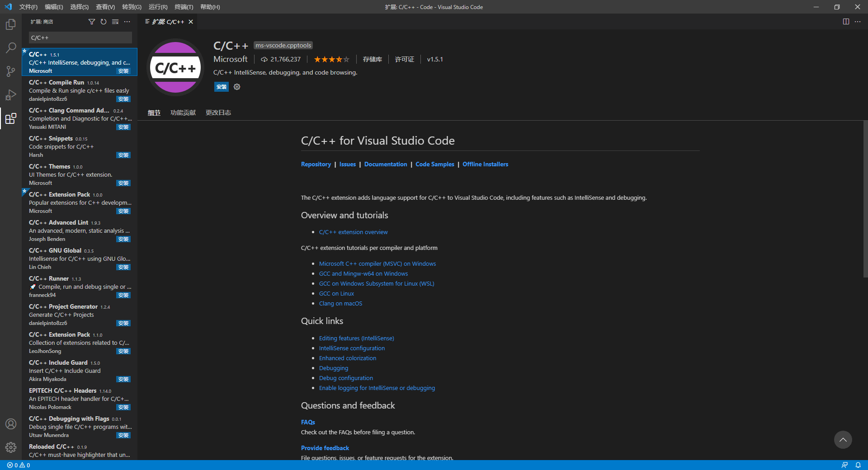Open the Source Control view
The width and height of the screenshot is (868, 470).
pyautogui.click(x=11, y=71)
